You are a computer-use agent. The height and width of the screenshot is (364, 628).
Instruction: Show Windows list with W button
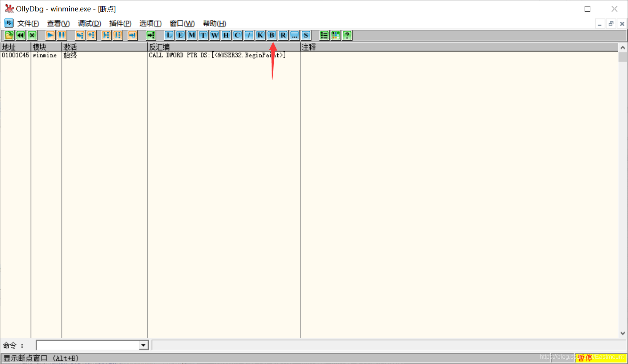pyautogui.click(x=215, y=35)
